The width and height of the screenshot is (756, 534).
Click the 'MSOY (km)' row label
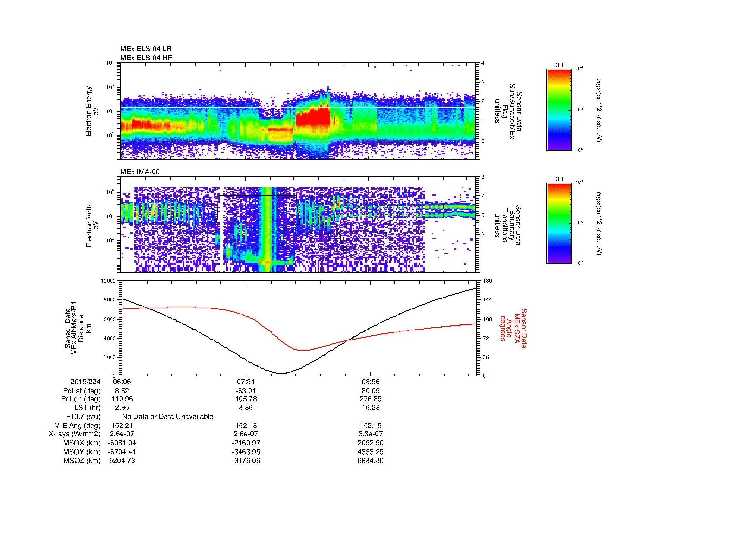(x=82, y=452)
